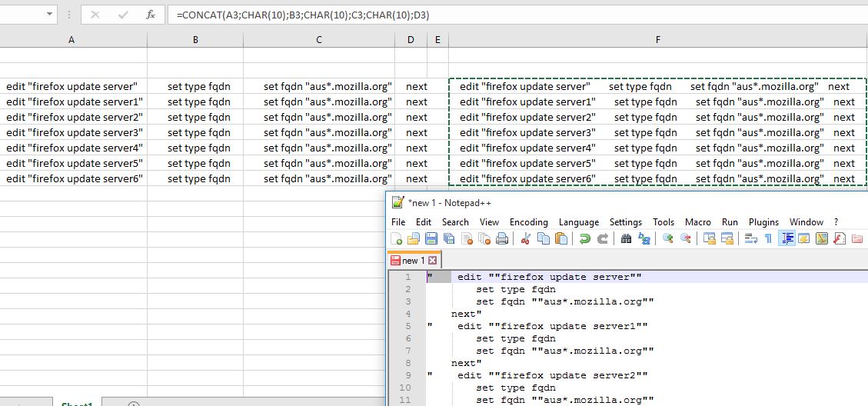The width and height of the screenshot is (868, 406).
Task: Click into the Excel formula bar CONCAT formula
Action: click(x=303, y=15)
